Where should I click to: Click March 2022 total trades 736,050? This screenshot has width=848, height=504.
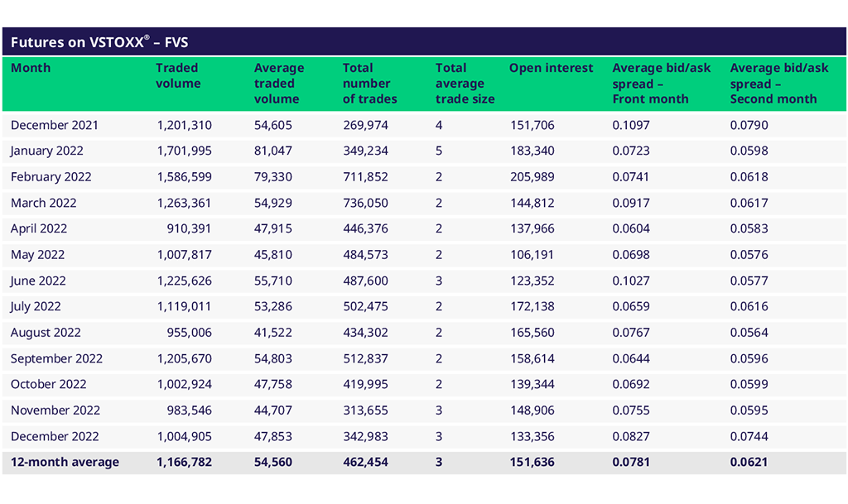[365, 203]
